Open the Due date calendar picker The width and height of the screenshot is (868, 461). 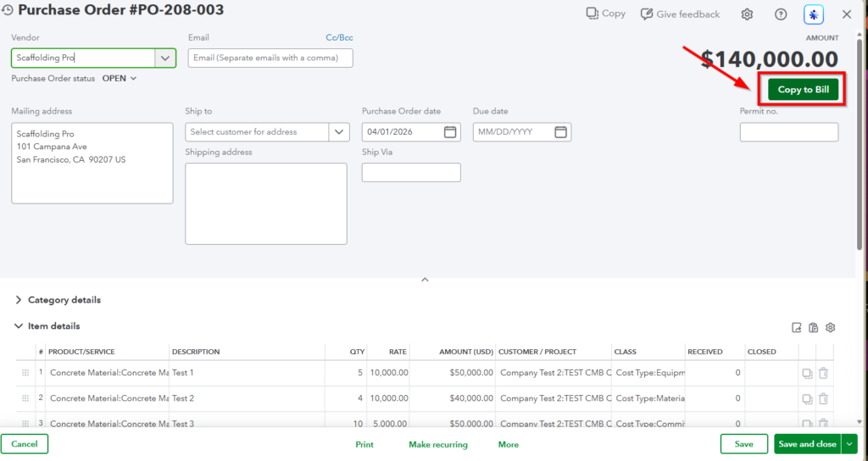560,132
